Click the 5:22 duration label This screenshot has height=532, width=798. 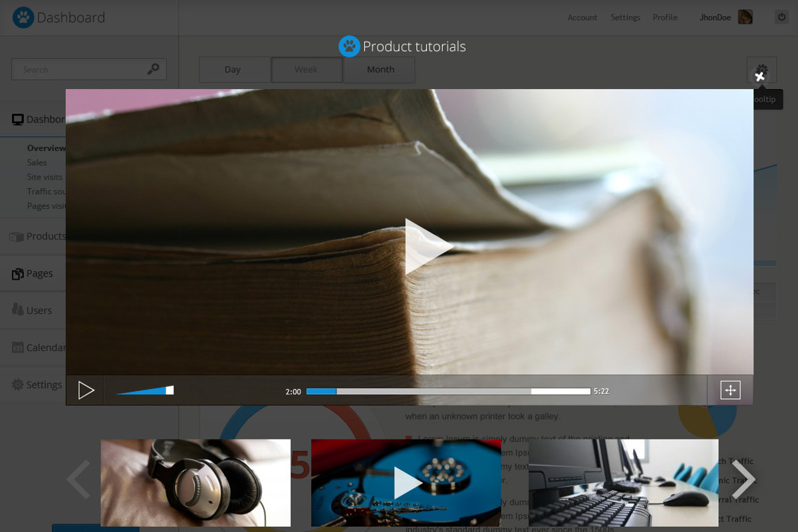coord(601,391)
